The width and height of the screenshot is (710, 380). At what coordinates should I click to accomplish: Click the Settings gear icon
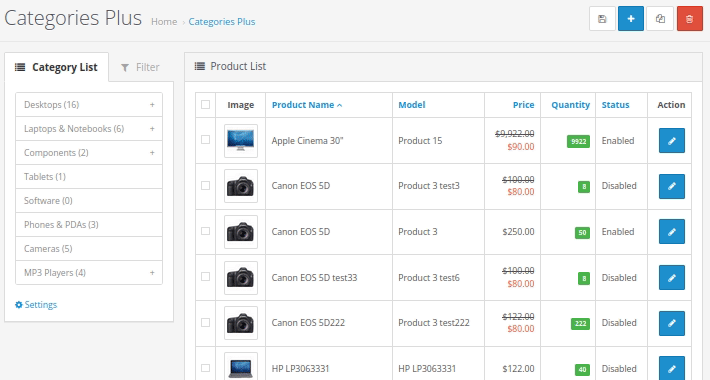click(x=19, y=305)
